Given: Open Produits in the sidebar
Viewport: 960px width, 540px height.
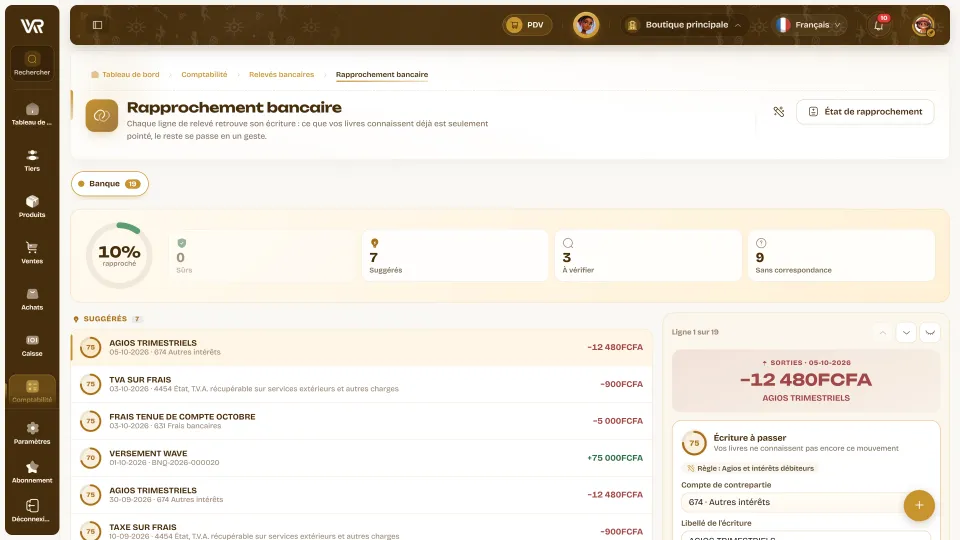Looking at the screenshot, I should (32, 206).
